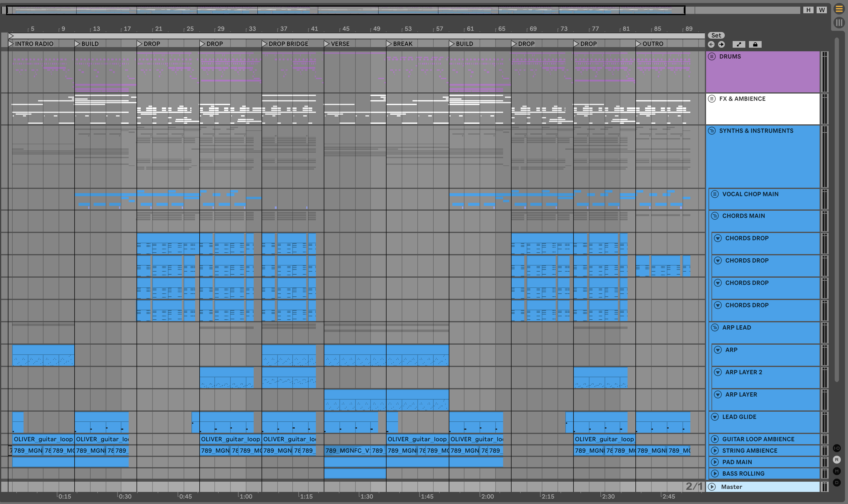Toggle optimize arrangement height H button
848x504 pixels.
[808, 10]
